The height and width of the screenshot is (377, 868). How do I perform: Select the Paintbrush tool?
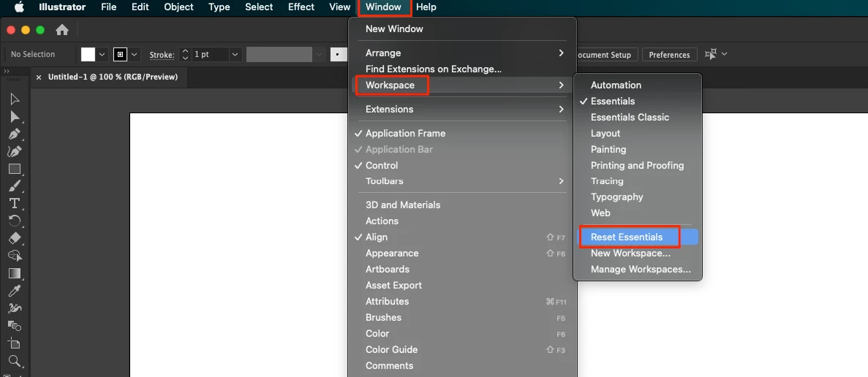click(x=15, y=186)
